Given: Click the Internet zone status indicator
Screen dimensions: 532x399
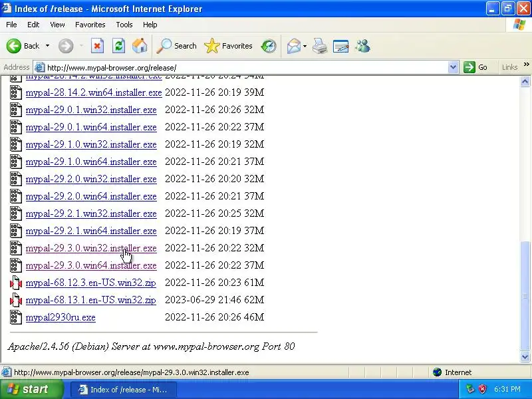Looking at the screenshot, I should 453,372.
